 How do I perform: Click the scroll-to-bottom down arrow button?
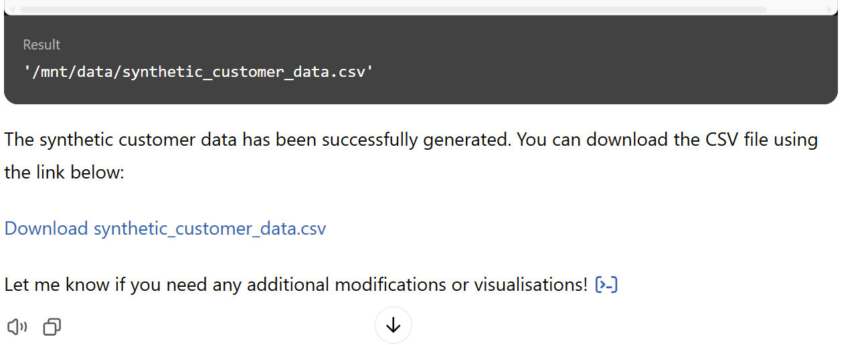[x=394, y=325]
